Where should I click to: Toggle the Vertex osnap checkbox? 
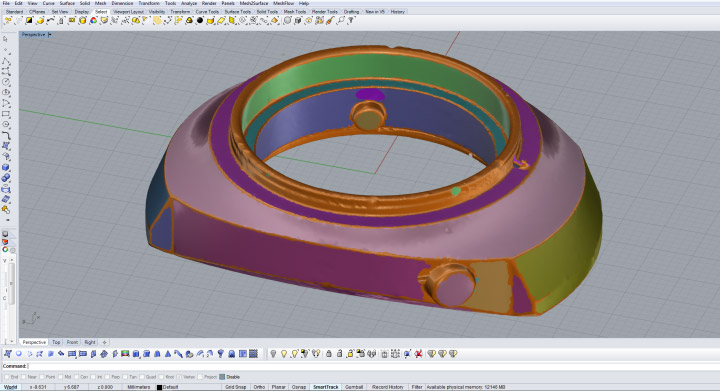pos(179,377)
